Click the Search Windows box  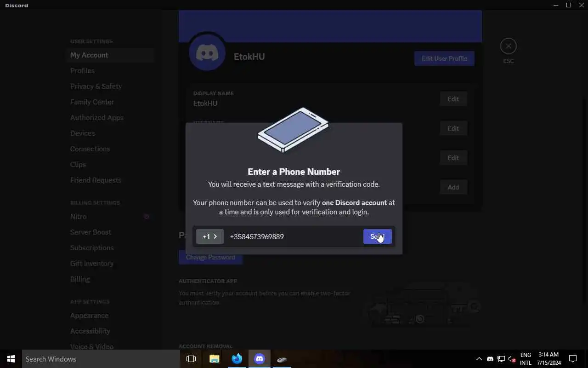pos(101,359)
